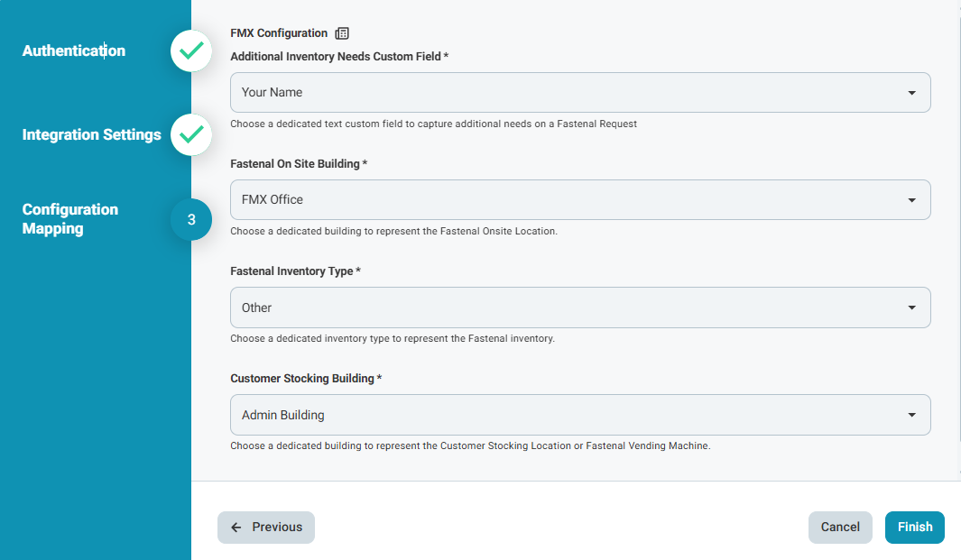
Task: Click the table icon beside FMX Configuration
Action: [342, 33]
